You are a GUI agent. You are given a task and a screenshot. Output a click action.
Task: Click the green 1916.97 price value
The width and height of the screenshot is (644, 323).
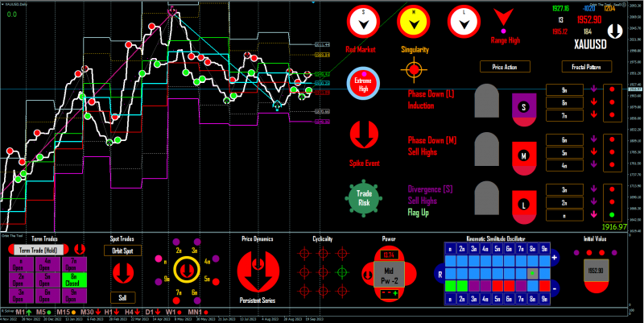click(614, 227)
